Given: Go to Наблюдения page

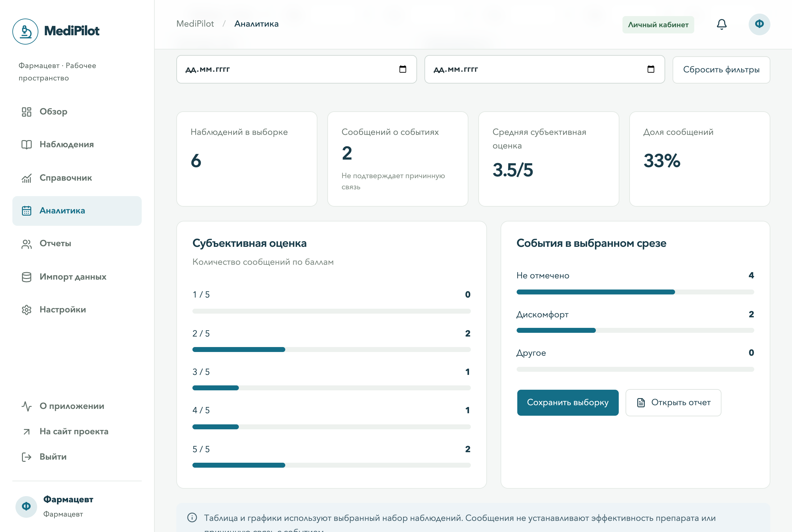Looking at the screenshot, I should pos(77,144).
